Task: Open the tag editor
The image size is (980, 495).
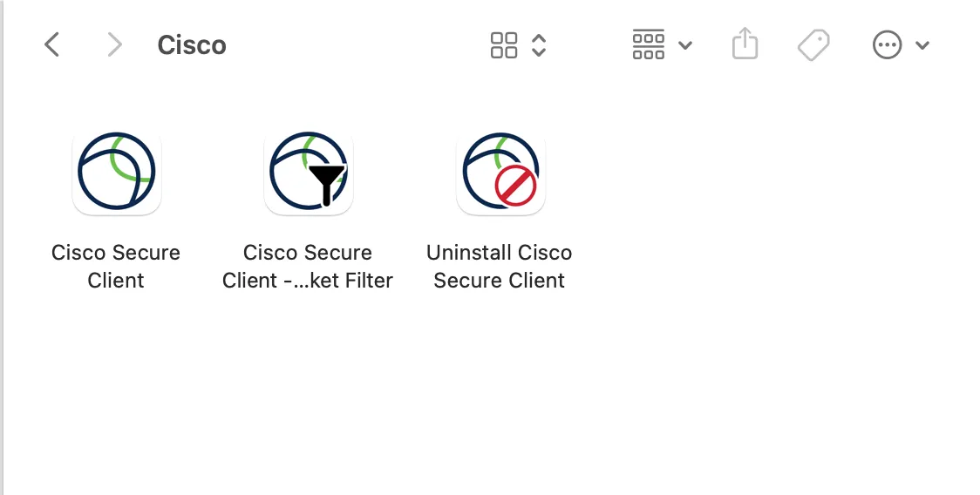Action: (813, 45)
